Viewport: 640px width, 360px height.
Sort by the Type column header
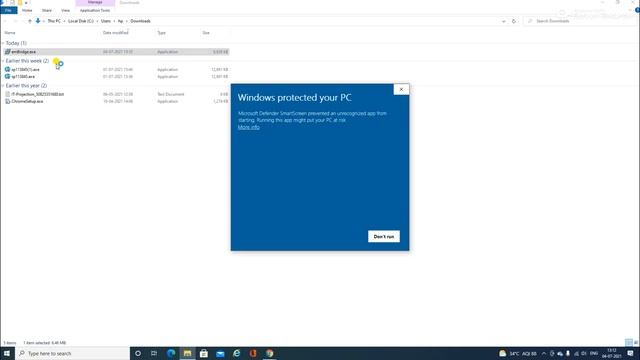tap(162, 33)
